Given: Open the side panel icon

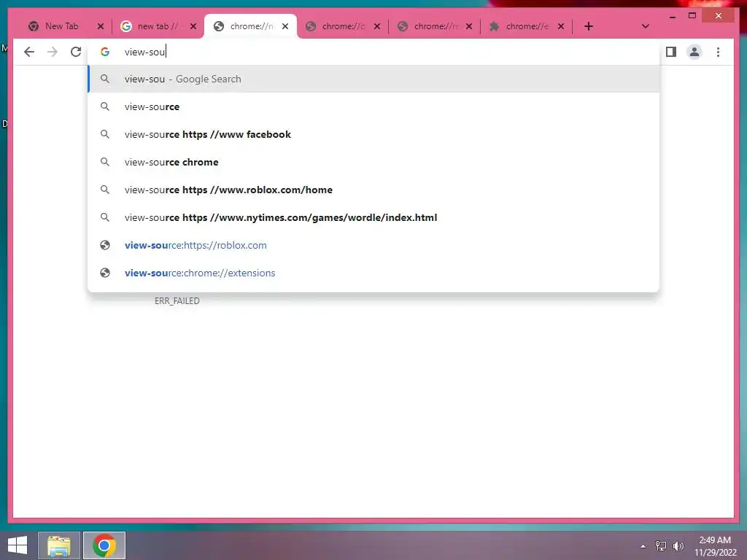Looking at the screenshot, I should click(x=671, y=52).
